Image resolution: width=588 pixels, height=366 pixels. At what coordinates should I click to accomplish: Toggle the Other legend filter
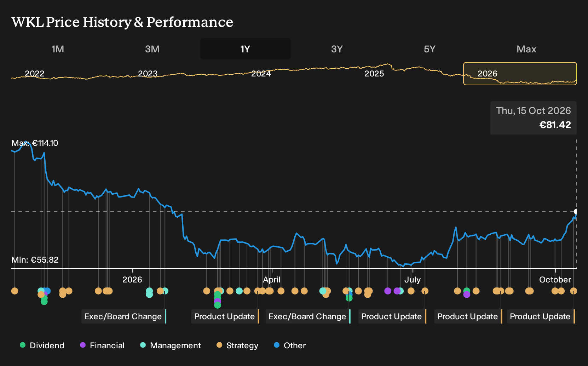[290, 345]
